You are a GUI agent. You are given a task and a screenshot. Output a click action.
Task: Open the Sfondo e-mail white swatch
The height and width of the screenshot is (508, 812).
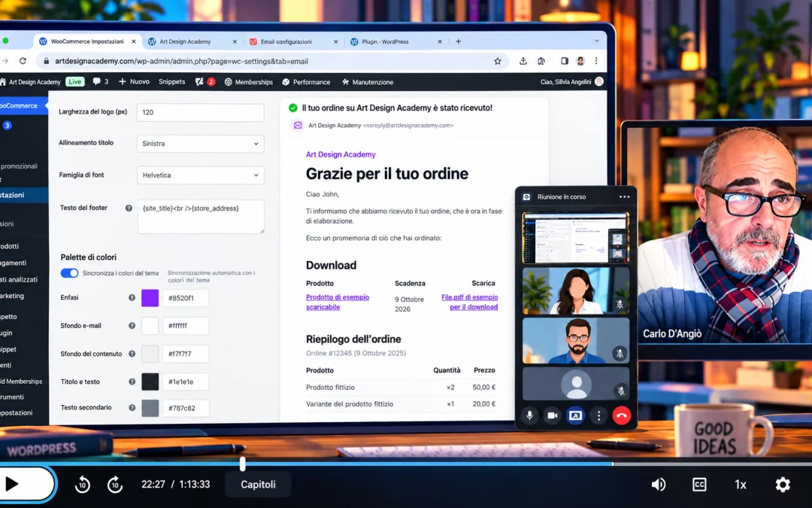(150, 326)
